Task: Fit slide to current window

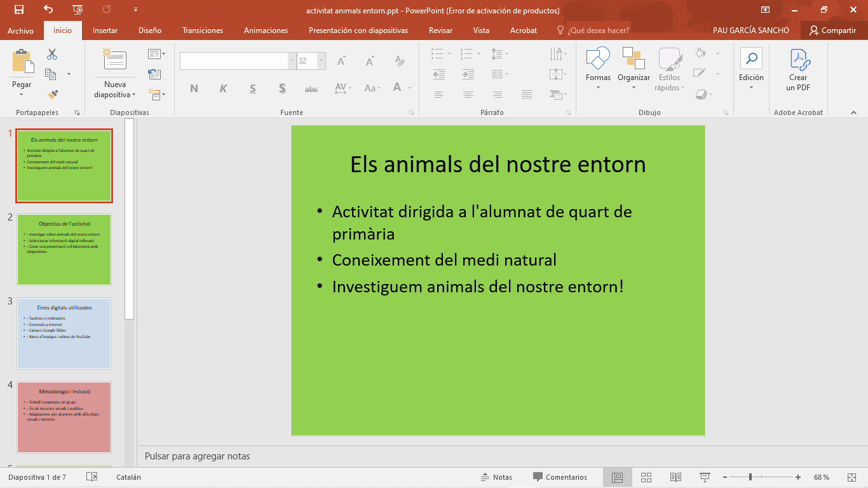Action: (x=852, y=477)
